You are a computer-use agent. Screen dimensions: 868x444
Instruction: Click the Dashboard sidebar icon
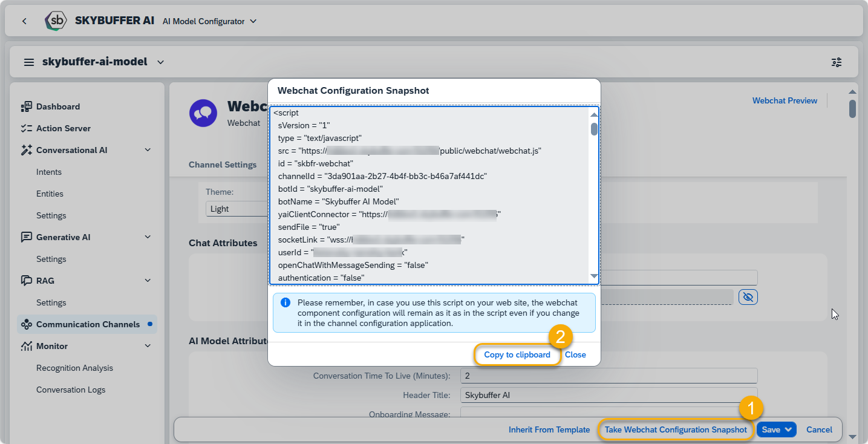[x=27, y=106]
